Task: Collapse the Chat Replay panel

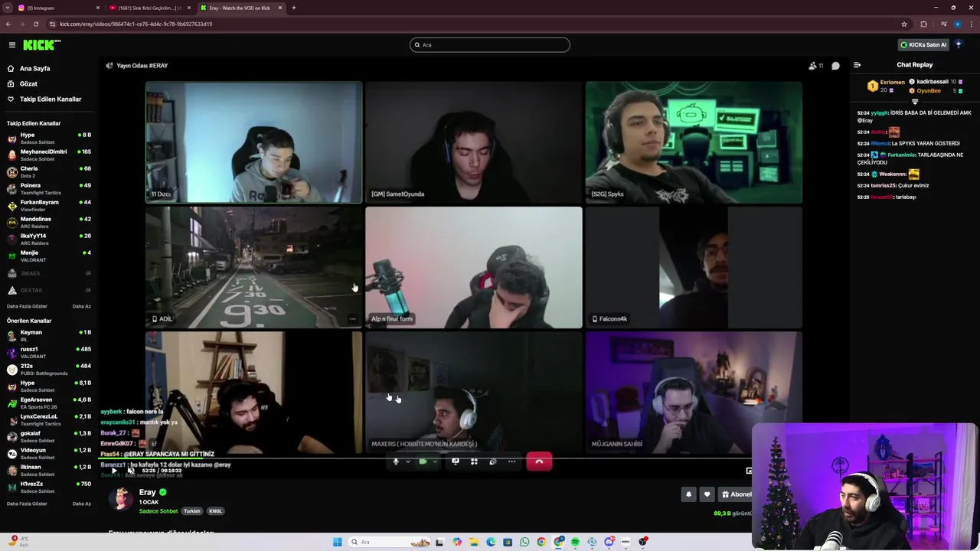Action: (x=857, y=65)
